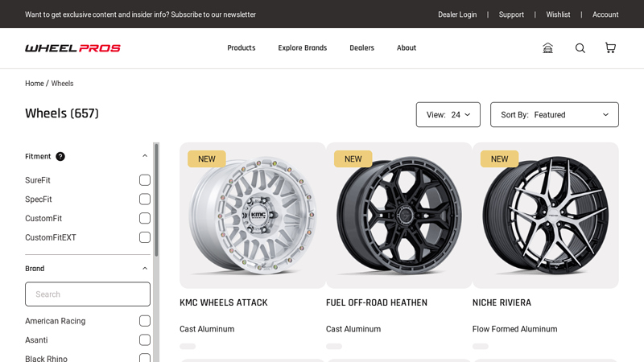Screen dimensions: 644x362
Task: Go to Wheel Pros logo homepage
Action: [72, 48]
